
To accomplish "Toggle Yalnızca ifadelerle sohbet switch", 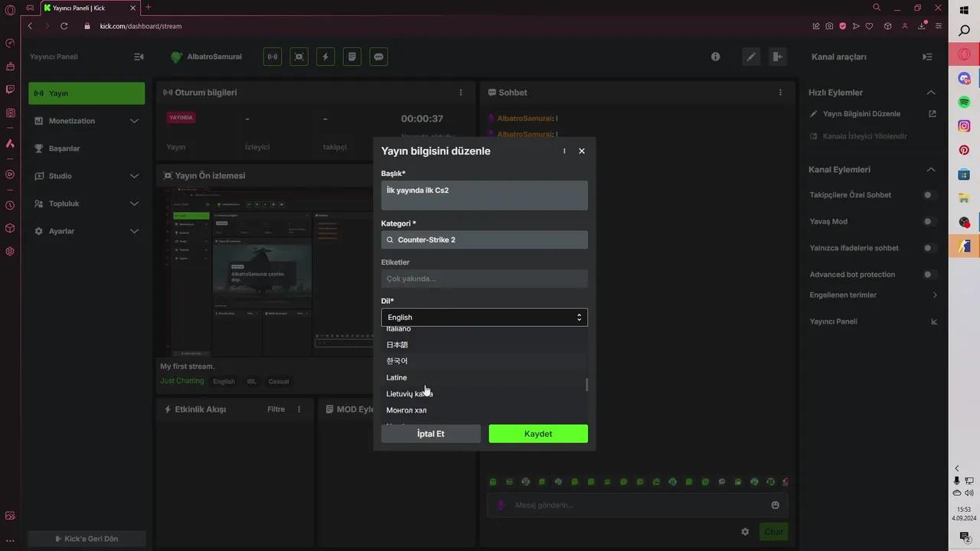I will tap(929, 248).
